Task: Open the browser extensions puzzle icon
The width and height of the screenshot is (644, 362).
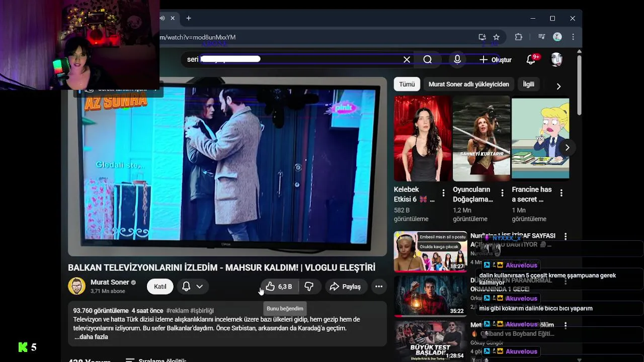Action: click(x=519, y=37)
